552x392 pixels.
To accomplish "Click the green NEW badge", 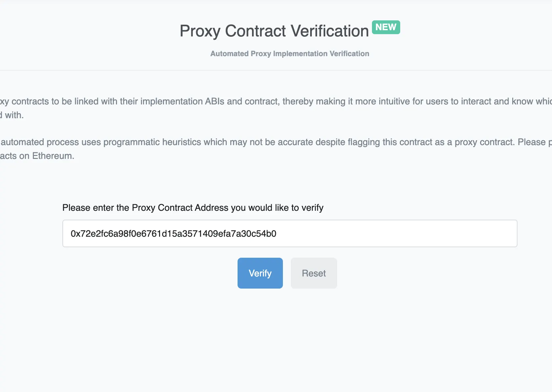I will pyautogui.click(x=386, y=27).
